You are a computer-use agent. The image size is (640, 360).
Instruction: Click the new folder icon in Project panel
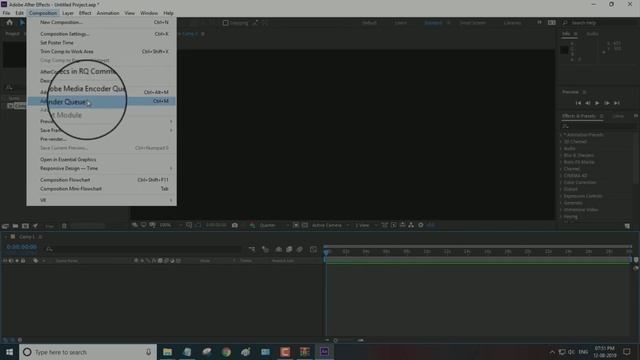(x=15, y=226)
